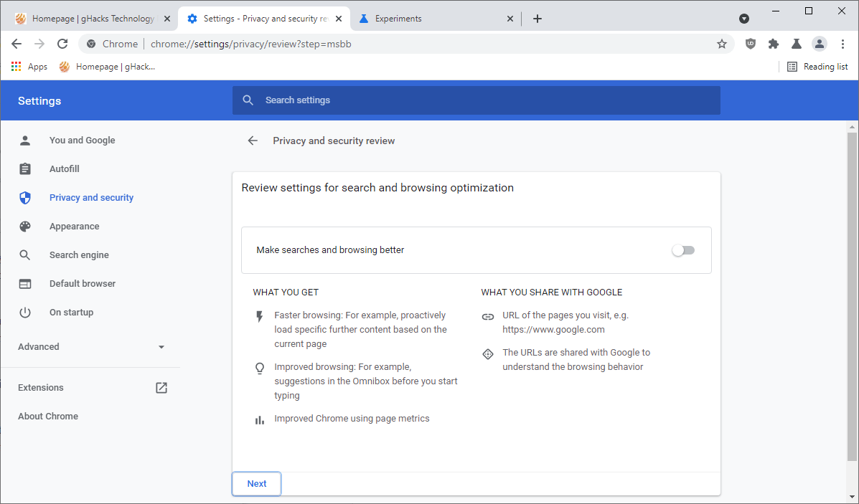Open the Reading list

point(817,67)
